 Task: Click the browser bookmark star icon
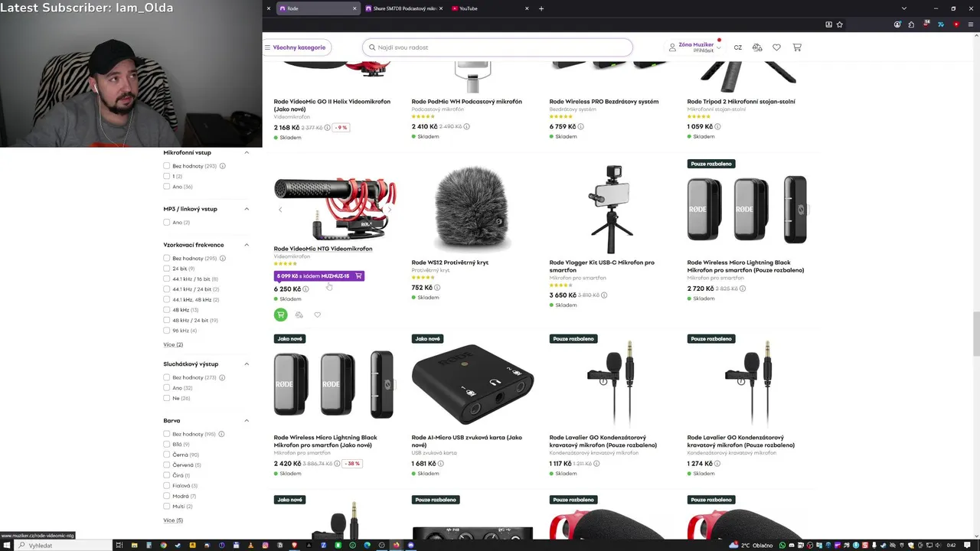point(840,24)
